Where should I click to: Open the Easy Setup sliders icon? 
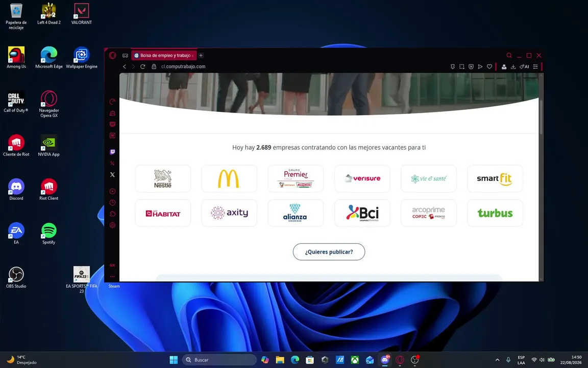tap(535, 66)
